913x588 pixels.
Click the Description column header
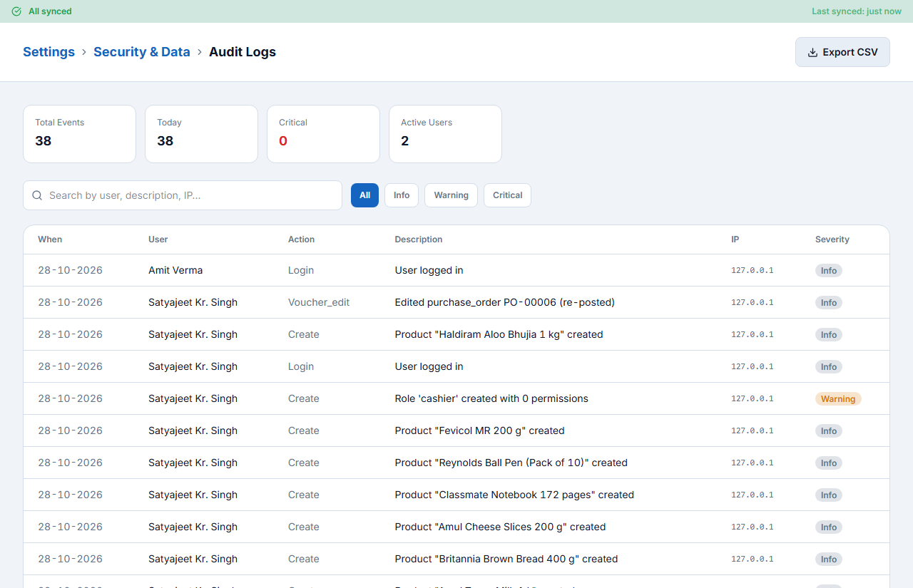419,239
